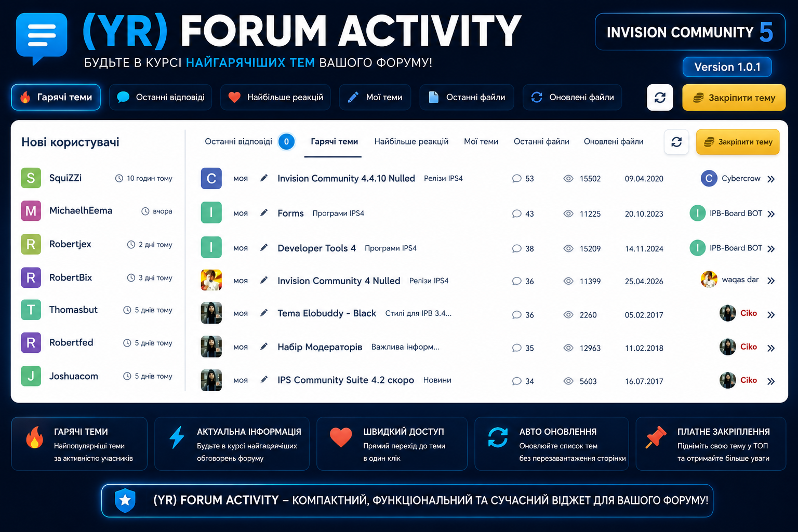Click the white refresh button in top bar

coord(660,97)
